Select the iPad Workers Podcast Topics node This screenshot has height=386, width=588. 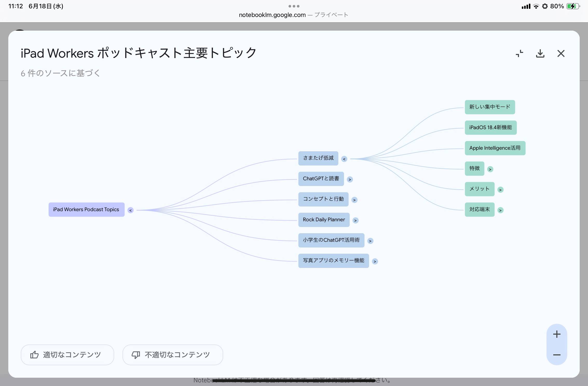pyautogui.click(x=86, y=210)
